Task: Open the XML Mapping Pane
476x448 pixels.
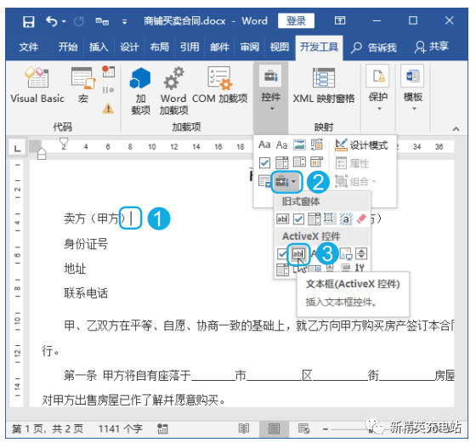Action: coord(324,86)
